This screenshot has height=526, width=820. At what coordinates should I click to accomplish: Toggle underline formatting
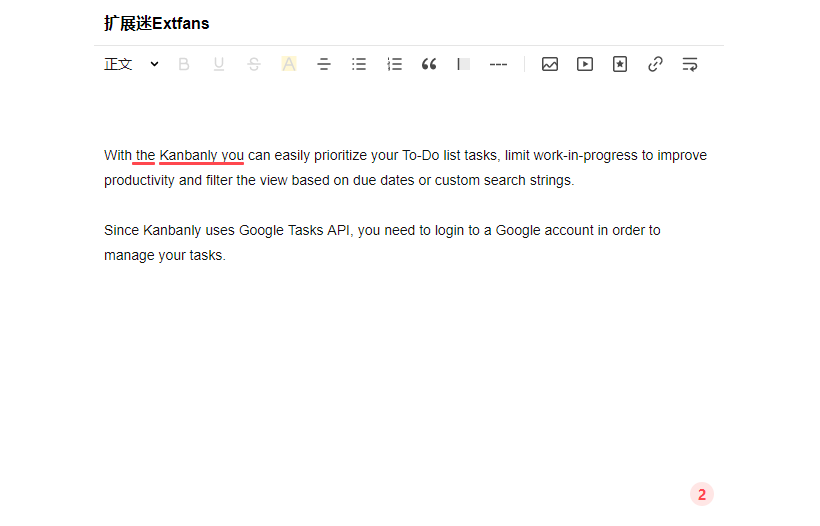click(219, 64)
